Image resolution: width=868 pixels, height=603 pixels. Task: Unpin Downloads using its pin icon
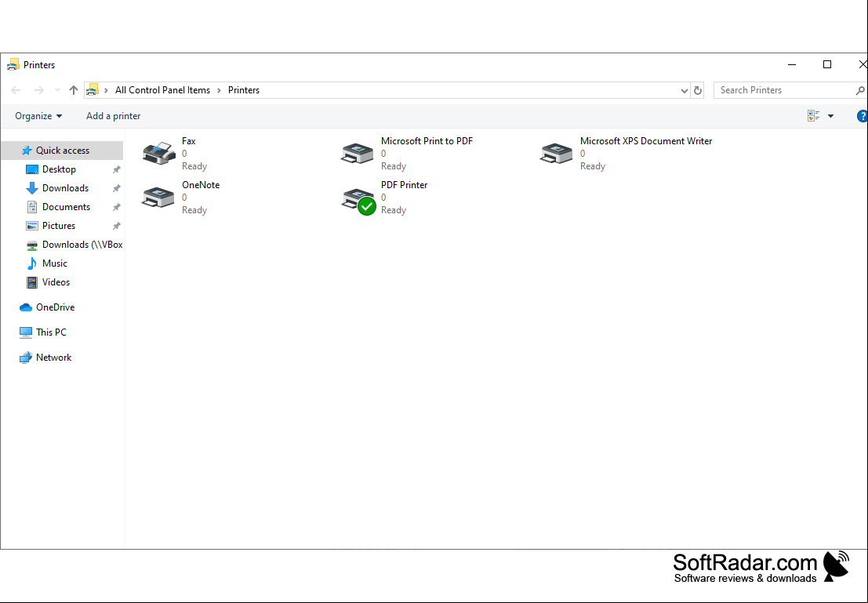116,188
